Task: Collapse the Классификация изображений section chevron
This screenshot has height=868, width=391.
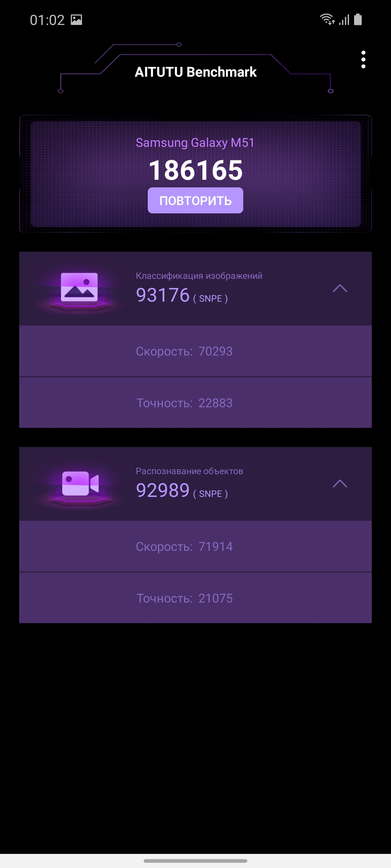Action: 340,288
